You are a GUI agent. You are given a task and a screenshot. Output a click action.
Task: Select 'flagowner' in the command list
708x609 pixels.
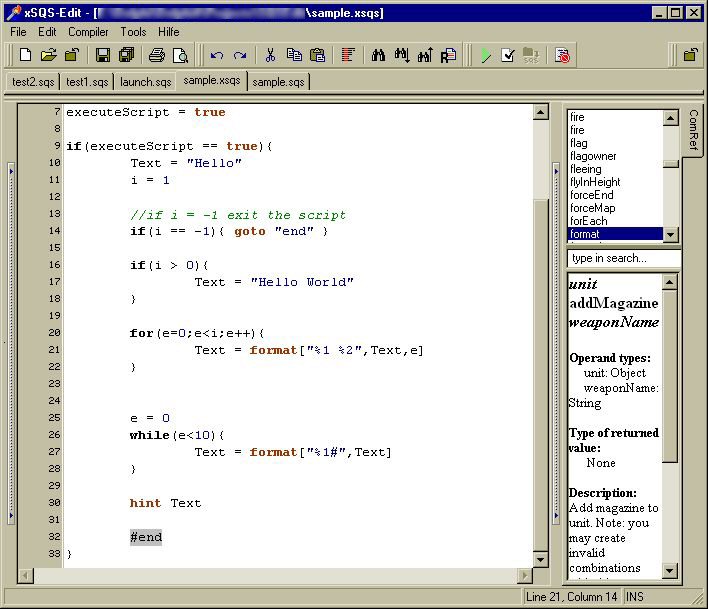point(615,156)
